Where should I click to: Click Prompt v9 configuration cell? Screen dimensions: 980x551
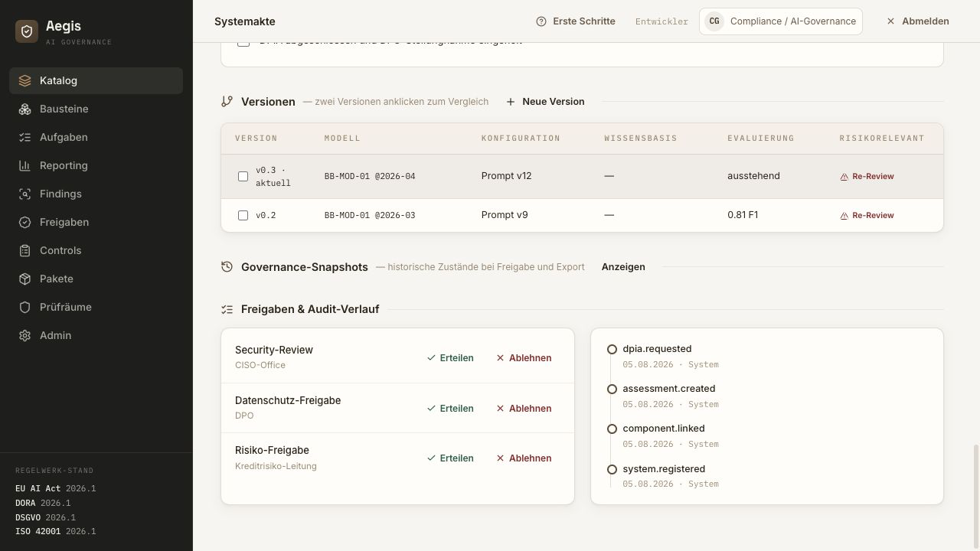[x=505, y=215]
